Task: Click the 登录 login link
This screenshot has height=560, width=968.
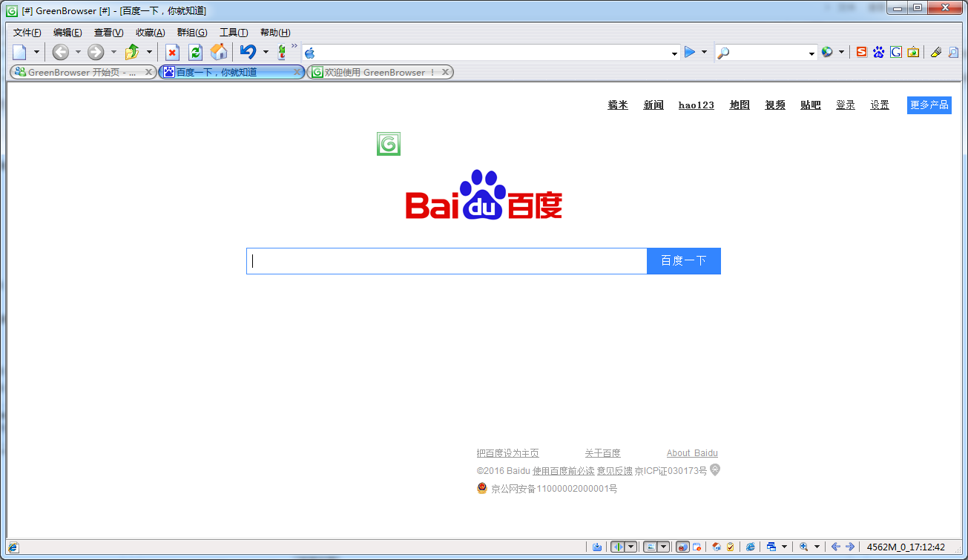Action: point(846,105)
